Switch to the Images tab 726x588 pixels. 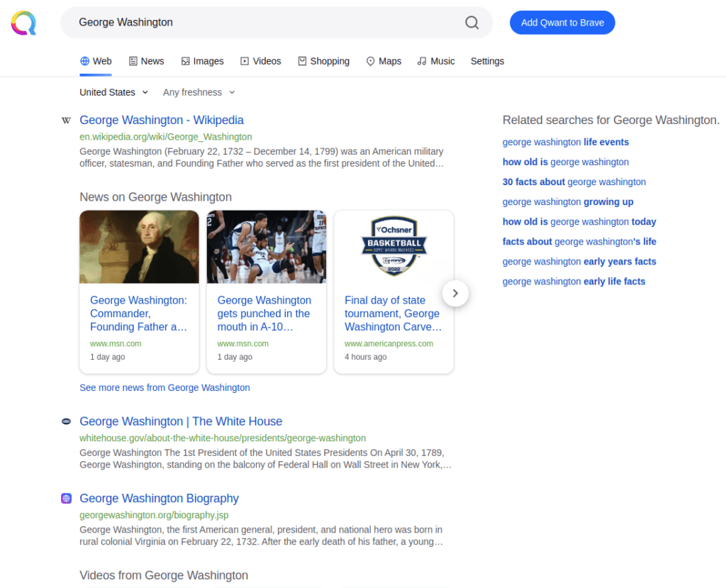202,61
